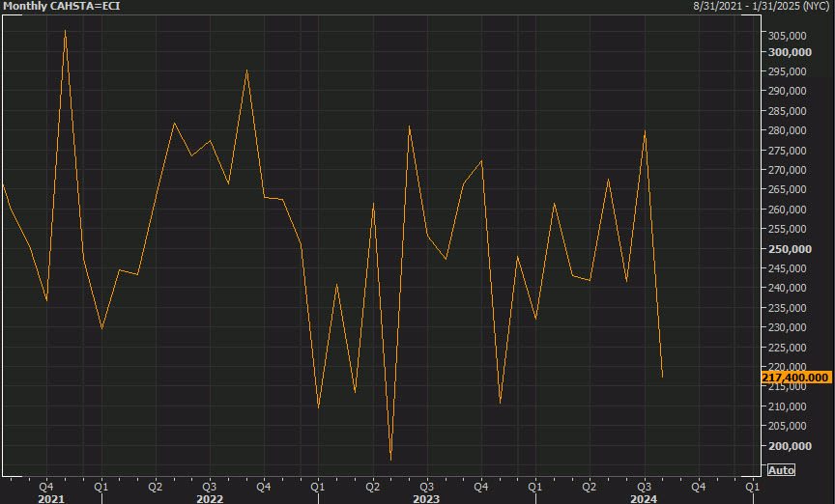Select the 250,000 label on price axis
This screenshot has height=504, width=835.
point(788,249)
